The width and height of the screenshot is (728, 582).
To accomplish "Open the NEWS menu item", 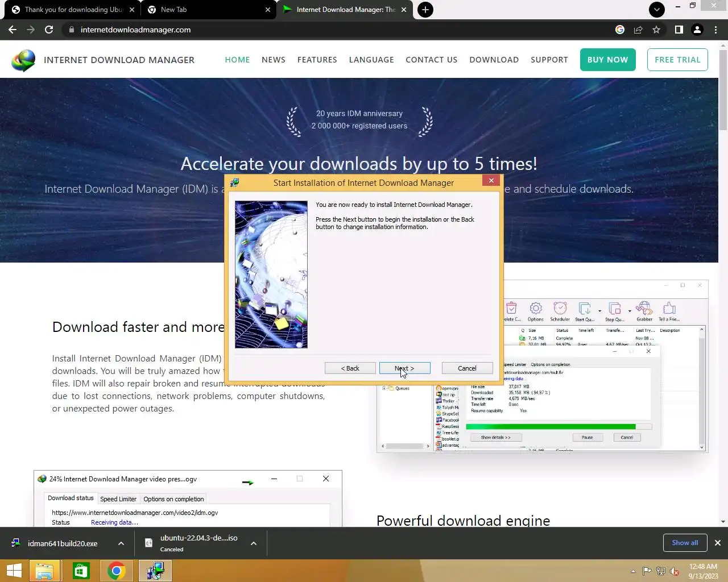I will (274, 60).
